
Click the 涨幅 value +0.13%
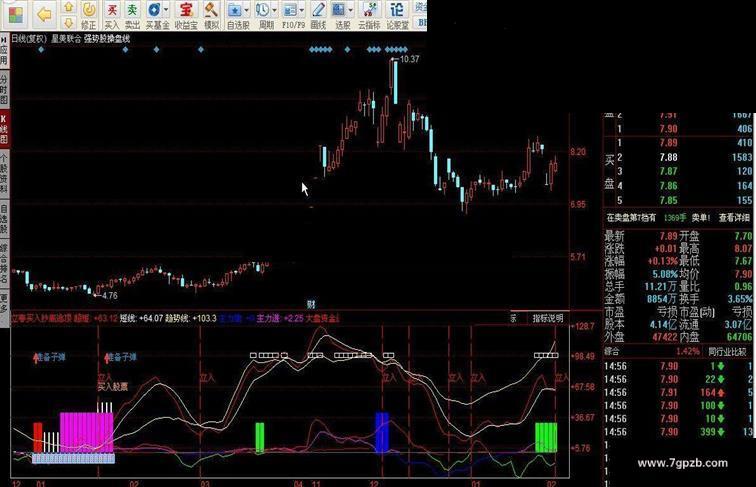663,261
